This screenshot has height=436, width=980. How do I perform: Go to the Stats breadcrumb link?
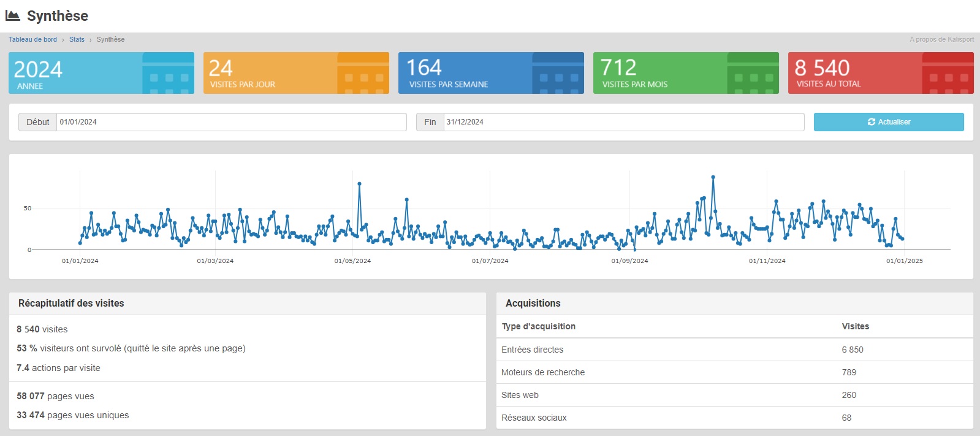(77, 39)
